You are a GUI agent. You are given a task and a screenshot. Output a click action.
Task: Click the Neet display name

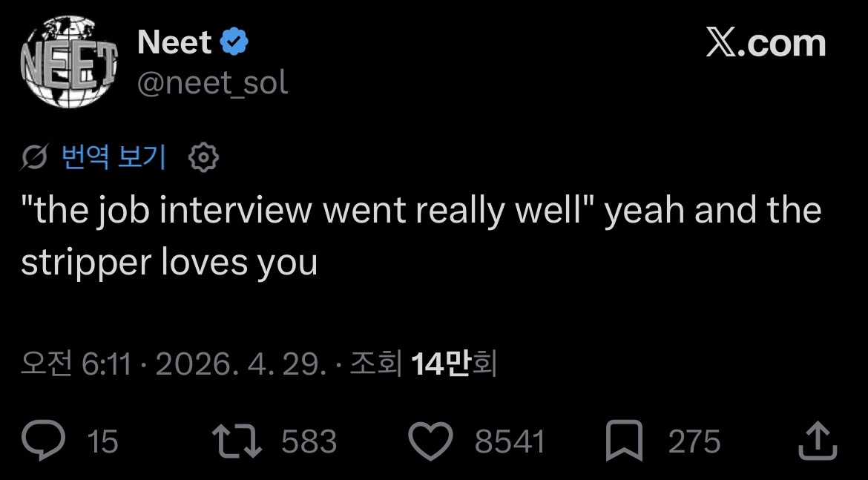(x=174, y=43)
